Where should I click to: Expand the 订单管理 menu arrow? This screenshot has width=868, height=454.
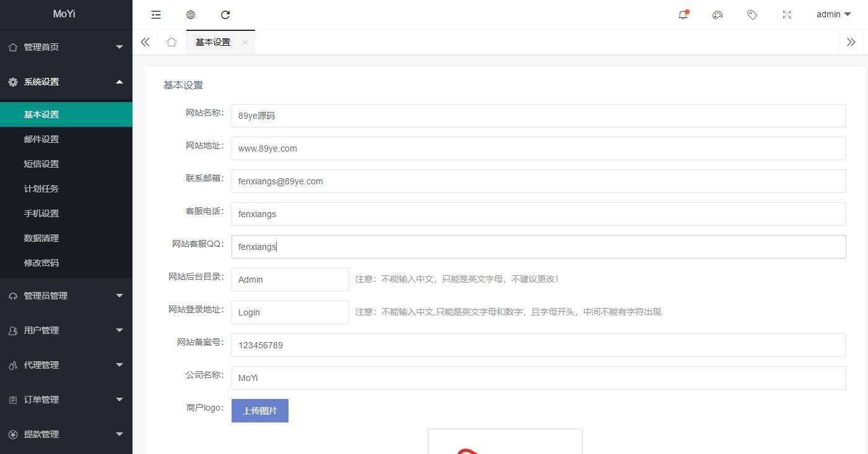pyautogui.click(x=119, y=400)
